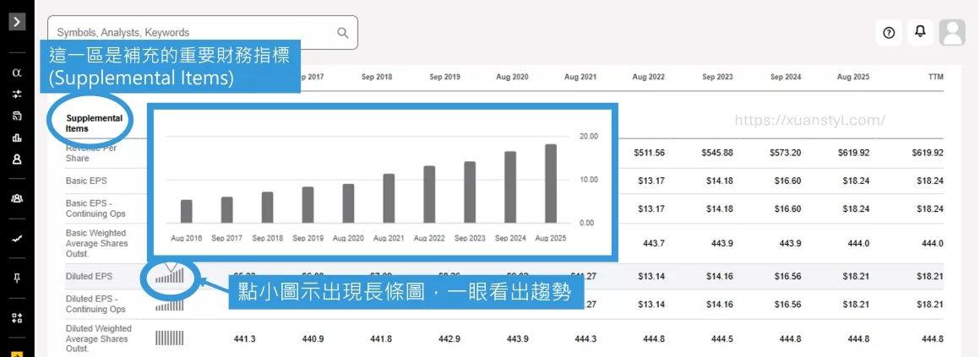The height and width of the screenshot is (357, 980).
Task: Click the Aug 2025 column header
Action: coord(853,78)
